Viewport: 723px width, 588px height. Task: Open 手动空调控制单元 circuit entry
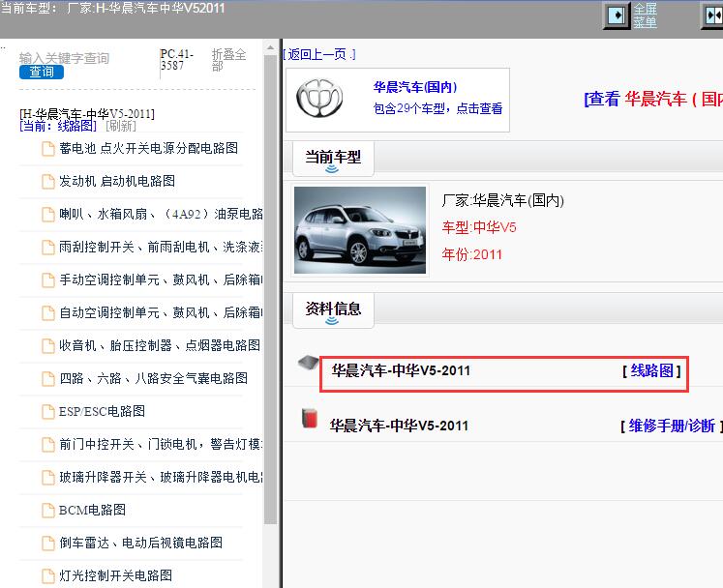[x=161, y=279]
